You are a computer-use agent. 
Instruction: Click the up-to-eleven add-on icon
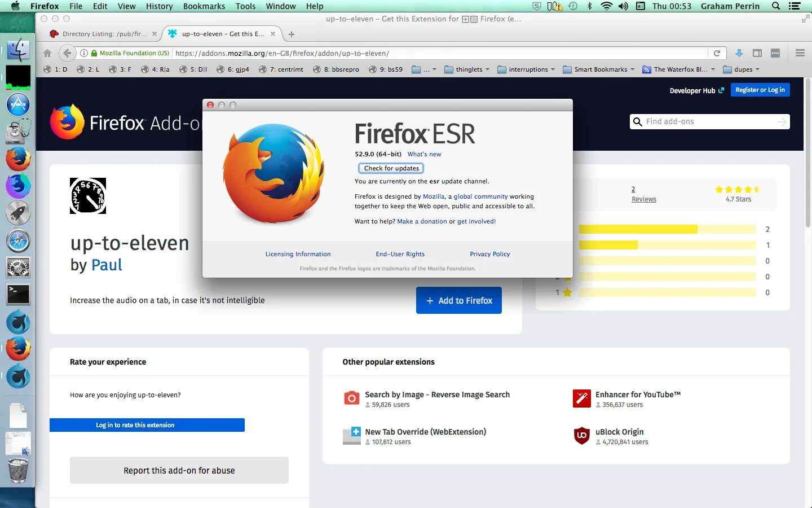[88, 196]
